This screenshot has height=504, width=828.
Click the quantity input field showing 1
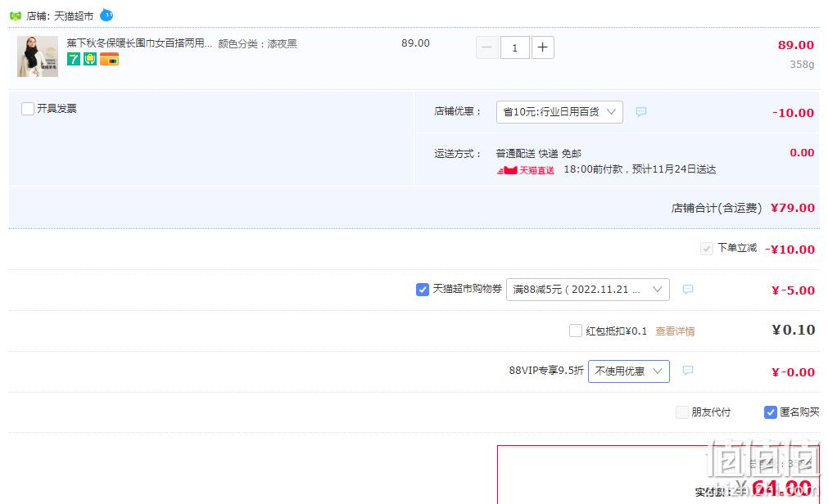(515, 47)
